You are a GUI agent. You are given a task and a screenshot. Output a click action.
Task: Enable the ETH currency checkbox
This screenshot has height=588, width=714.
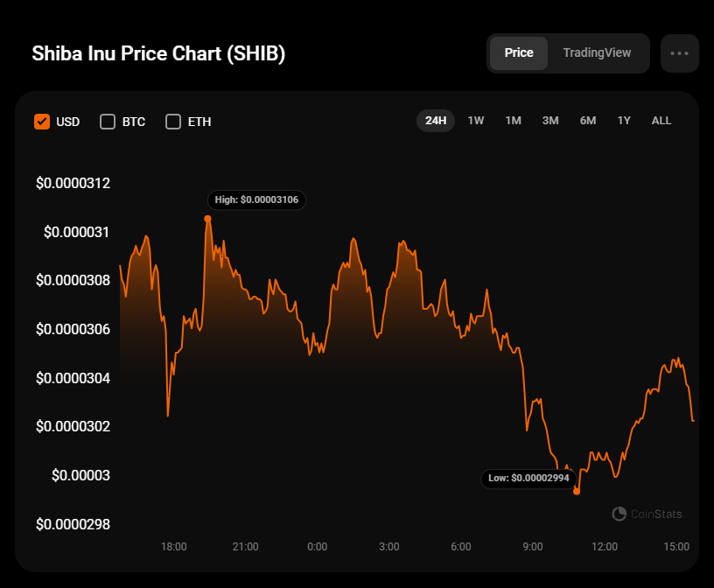pos(173,122)
